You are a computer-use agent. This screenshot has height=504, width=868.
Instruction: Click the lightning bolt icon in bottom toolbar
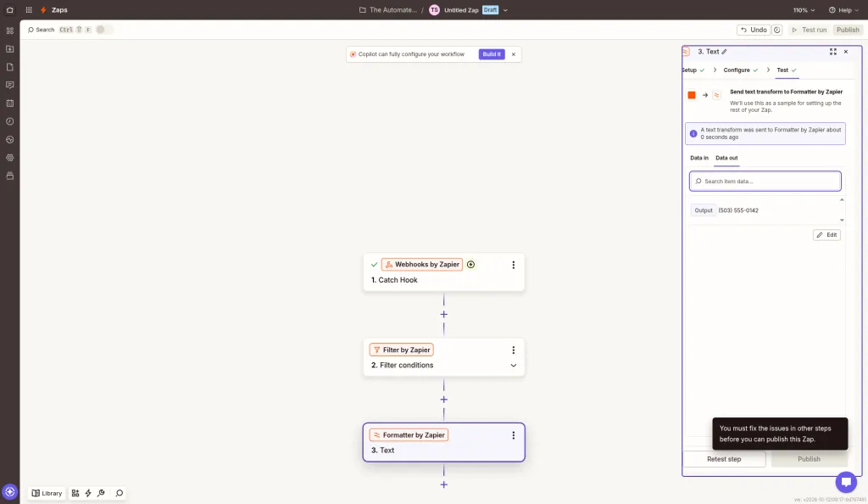[x=88, y=493]
